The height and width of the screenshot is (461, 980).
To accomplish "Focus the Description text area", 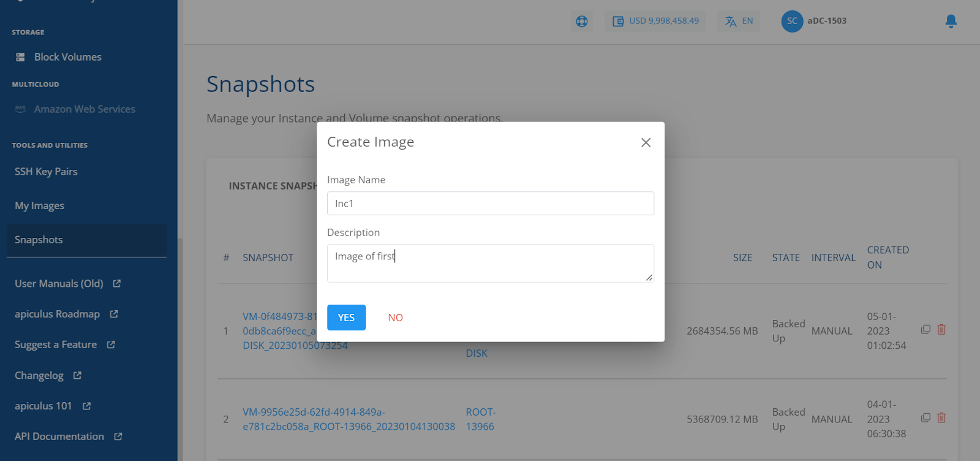I will click(491, 264).
